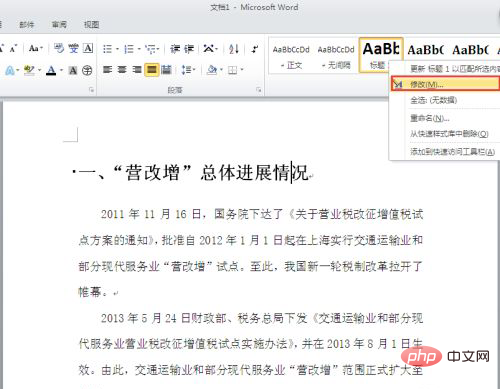This screenshot has height=389, width=500.
Task: Apply the 无间隔 style
Action: (336, 55)
